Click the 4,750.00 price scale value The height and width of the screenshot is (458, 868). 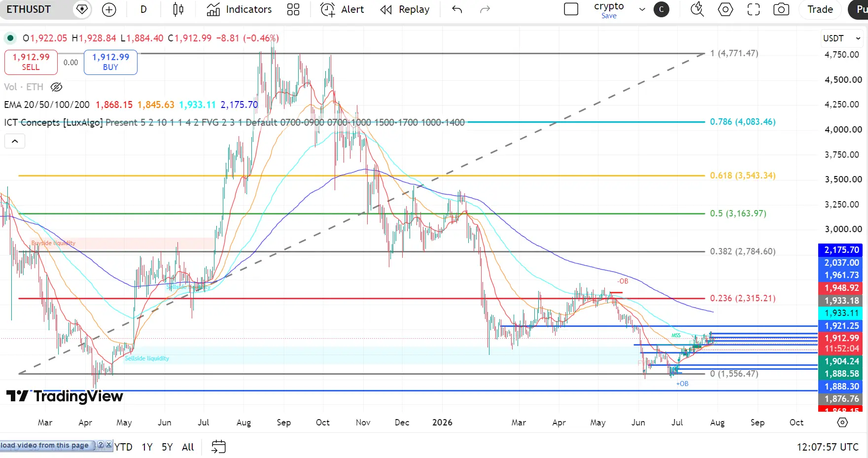pyautogui.click(x=841, y=55)
